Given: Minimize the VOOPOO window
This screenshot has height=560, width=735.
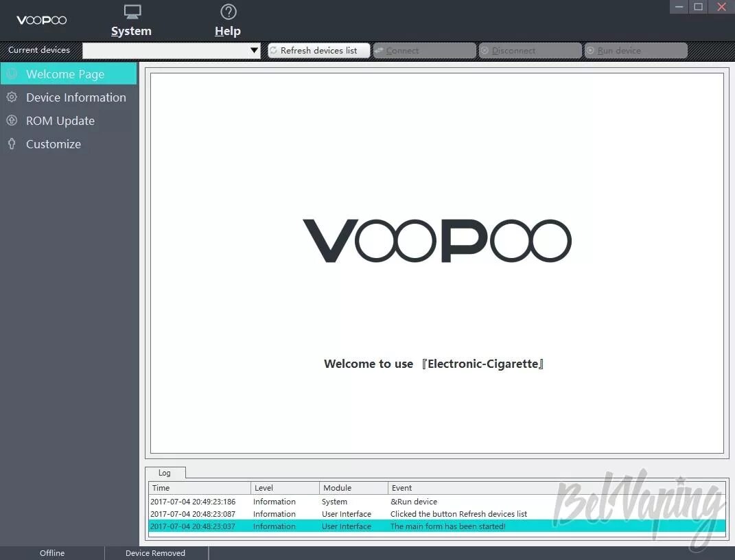Looking at the screenshot, I should [x=679, y=7].
